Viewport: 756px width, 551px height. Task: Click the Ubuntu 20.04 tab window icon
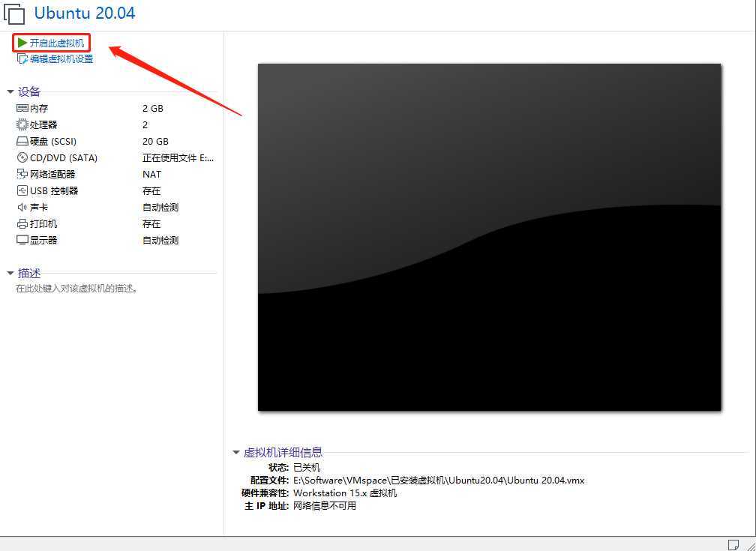click(x=14, y=13)
